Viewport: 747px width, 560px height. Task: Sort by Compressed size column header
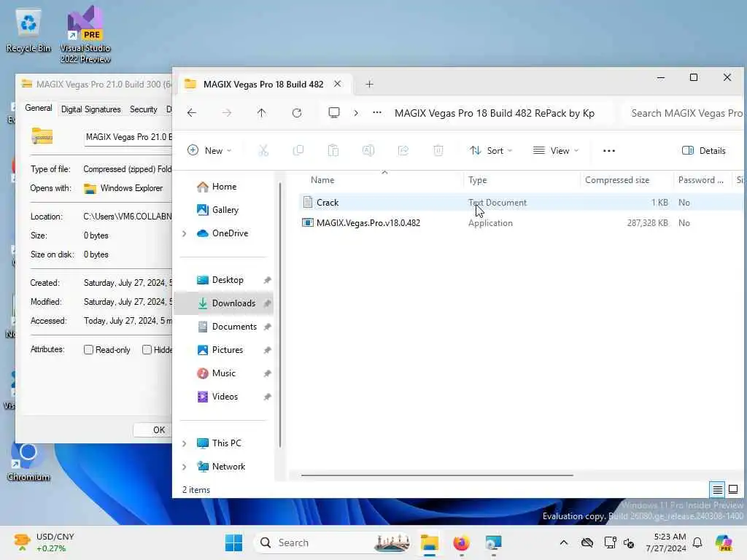coord(617,180)
